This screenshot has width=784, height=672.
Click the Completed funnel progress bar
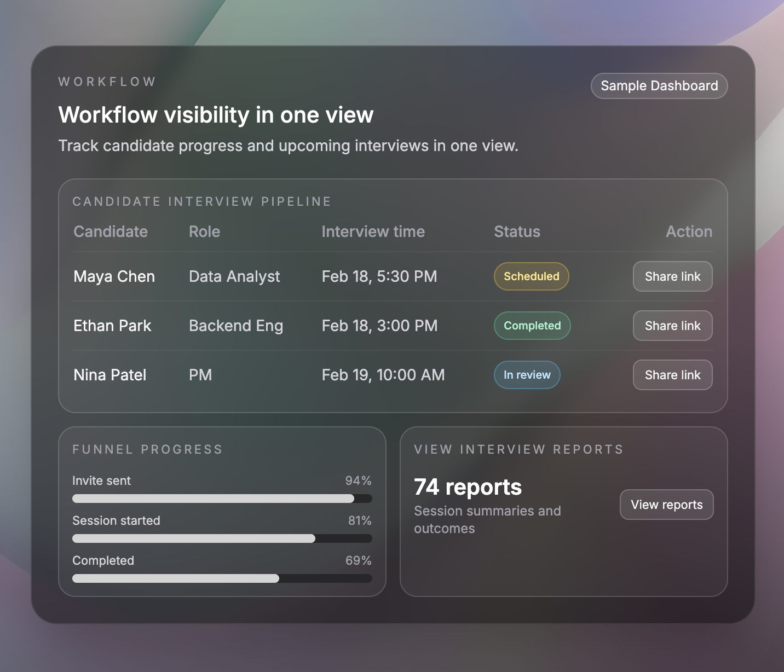tap(222, 578)
